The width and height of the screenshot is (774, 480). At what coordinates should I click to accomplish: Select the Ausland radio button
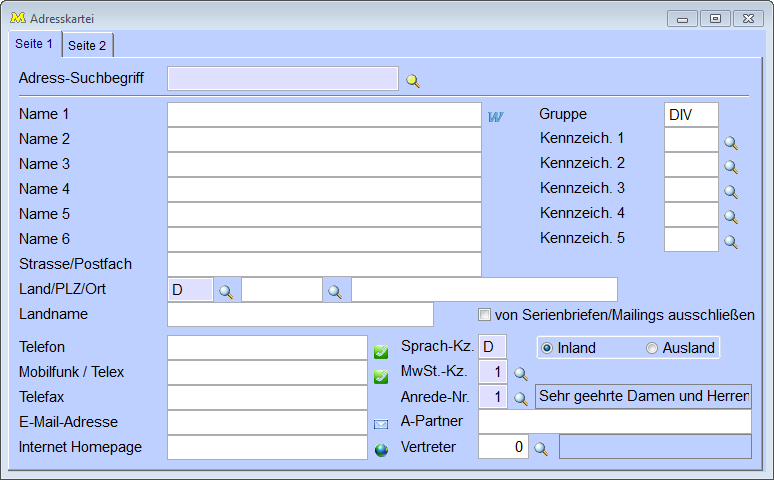pyautogui.click(x=652, y=348)
